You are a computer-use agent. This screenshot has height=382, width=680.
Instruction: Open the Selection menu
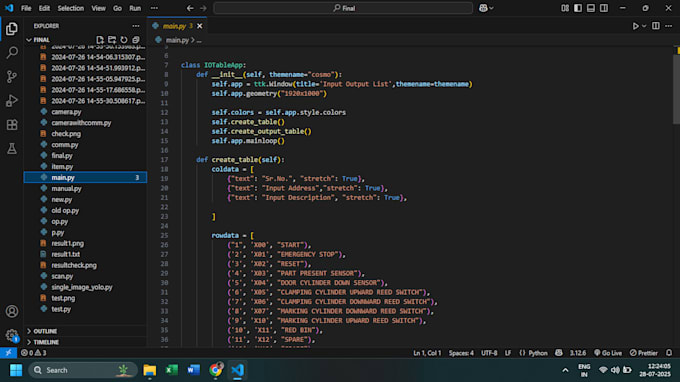click(x=71, y=8)
